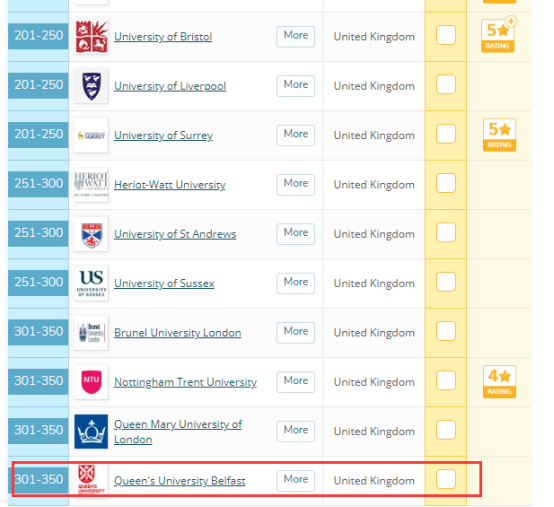
Task: Open the Queen's University Belfast link
Action: pos(179,481)
